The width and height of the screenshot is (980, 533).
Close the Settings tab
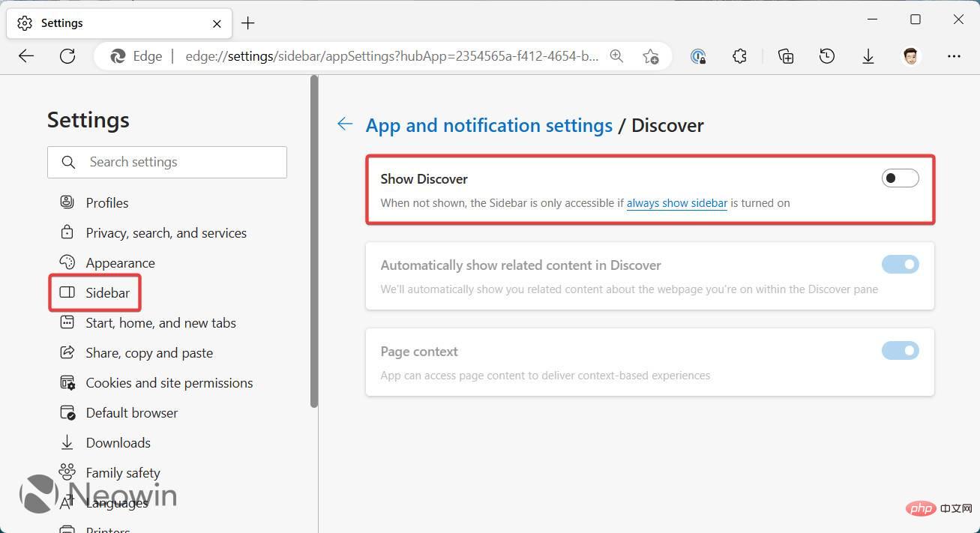coord(217,23)
